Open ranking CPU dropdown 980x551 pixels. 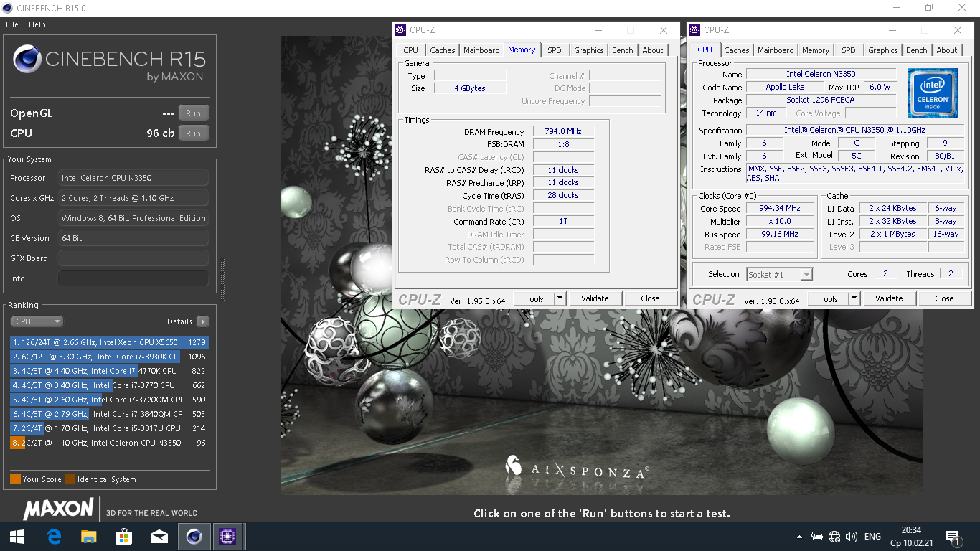[37, 321]
